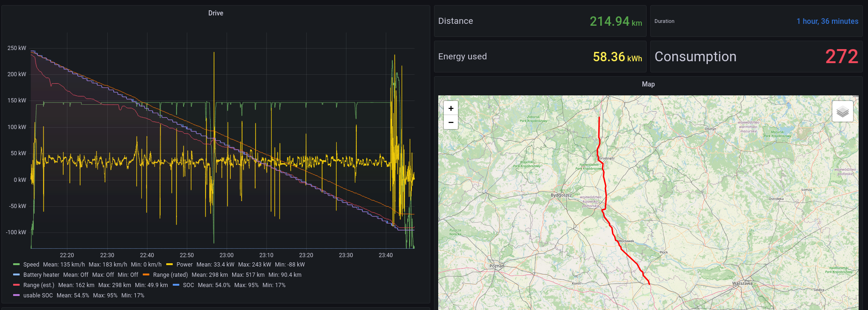868x310 pixels.
Task: Click the 1 hour, 36 minutes value
Action: (x=827, y=21)
